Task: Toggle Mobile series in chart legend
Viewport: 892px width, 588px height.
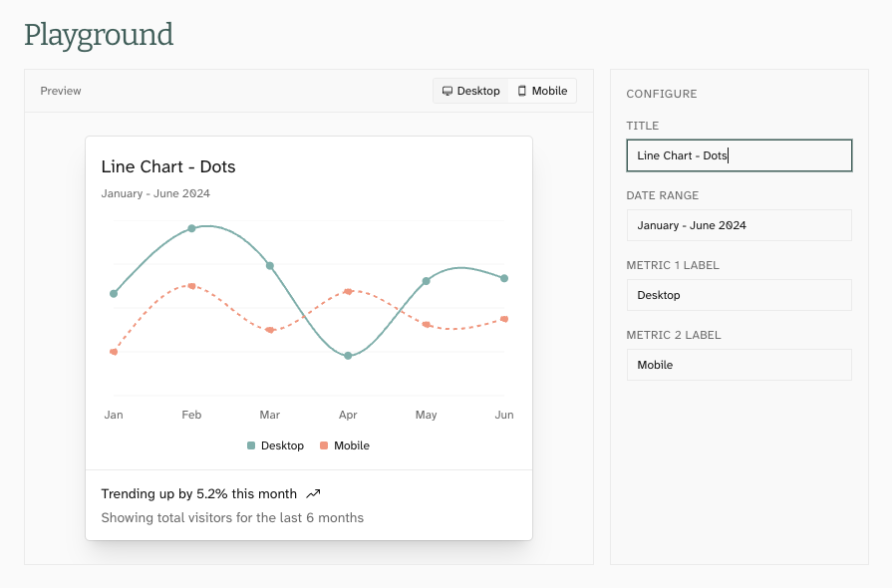Action: pos(345,445)
